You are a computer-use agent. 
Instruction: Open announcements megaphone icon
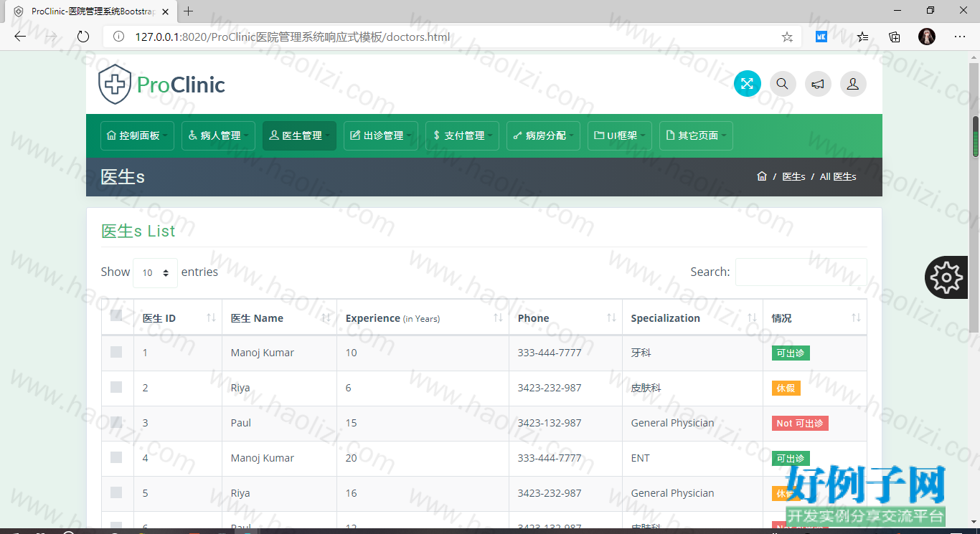pos(818,84)
